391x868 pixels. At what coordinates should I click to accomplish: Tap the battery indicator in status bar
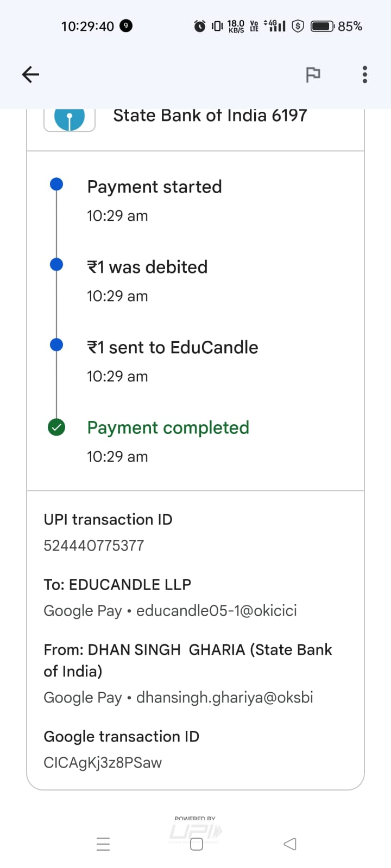pos(323,26)
